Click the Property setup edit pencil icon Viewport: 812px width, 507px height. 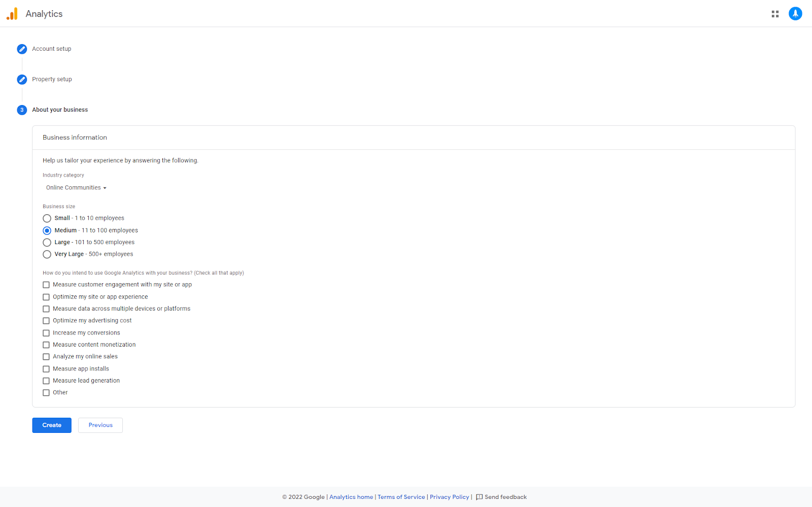pos(22,79)
